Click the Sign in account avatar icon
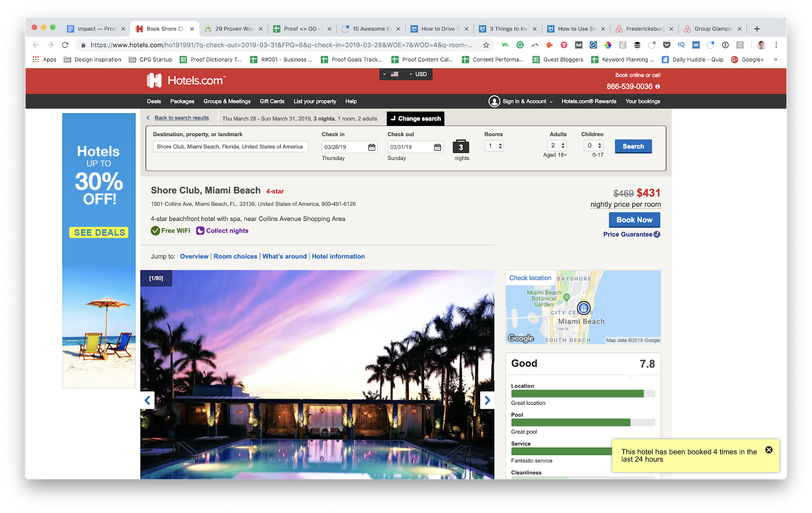Image resolution: width=812 pixels, height=513 pixels. click(x=494, y=101)
